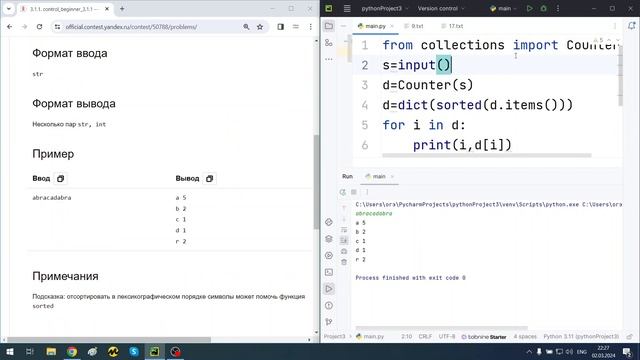Stop the process in Run panel
This screenshot has height=360, width=640.
point(354,192)
